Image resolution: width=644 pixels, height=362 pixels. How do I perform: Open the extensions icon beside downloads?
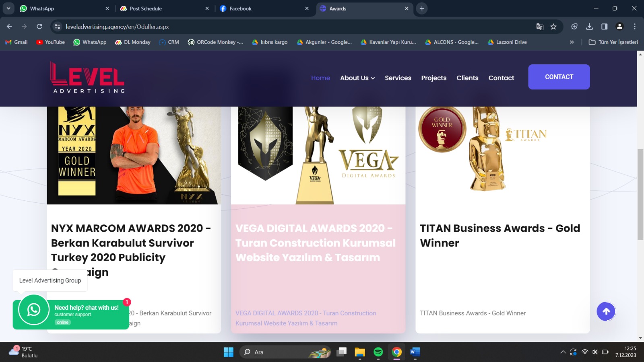pos(574,27)
